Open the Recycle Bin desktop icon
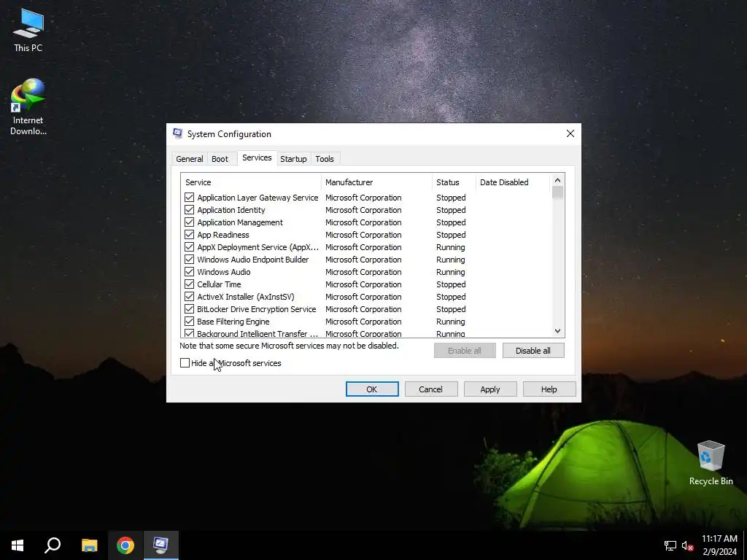The image size is (747, 560). pyautogui.click(x=711, y=462)
